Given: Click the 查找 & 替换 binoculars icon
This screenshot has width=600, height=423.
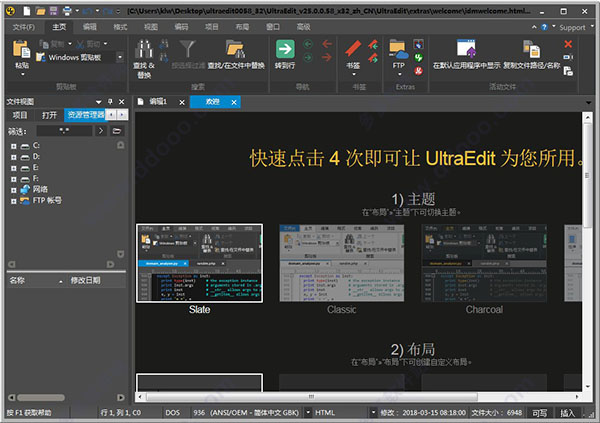Looking at the screenshot, I should click(x=144, y=49).
